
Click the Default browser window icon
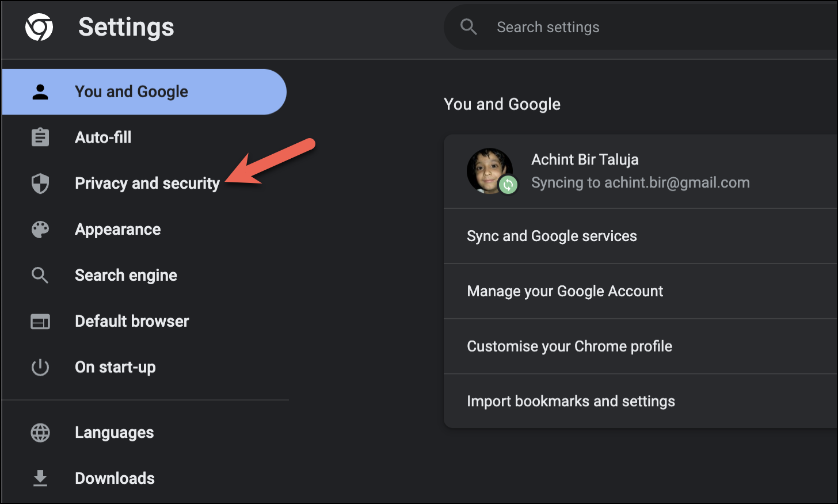coord(40,322)
